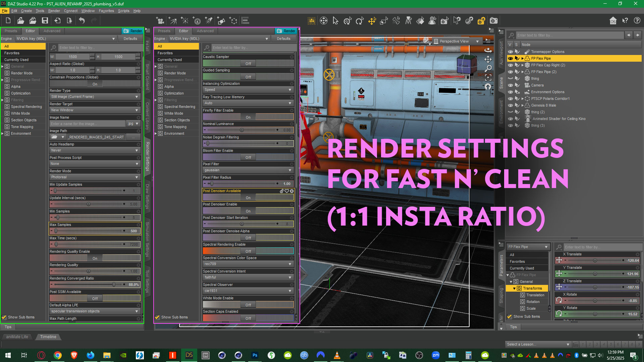
Task: Open the File menu
Action: coord(5,11)
